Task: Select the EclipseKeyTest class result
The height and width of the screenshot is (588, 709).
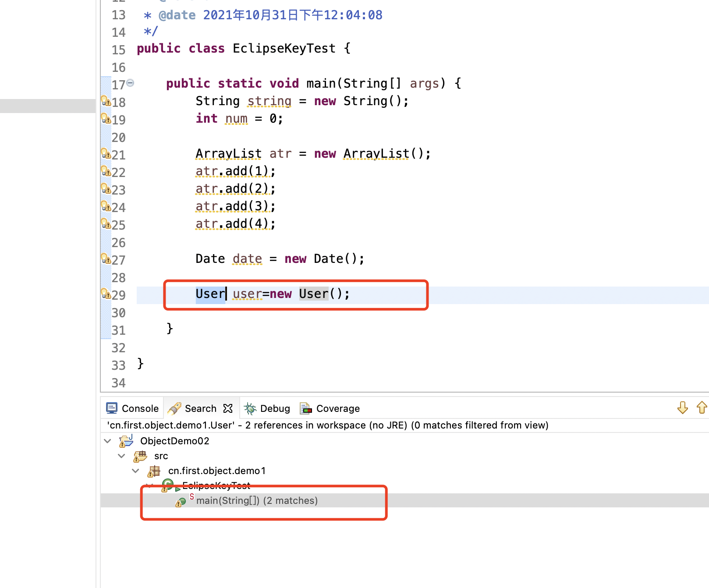Action: point(216,485)
